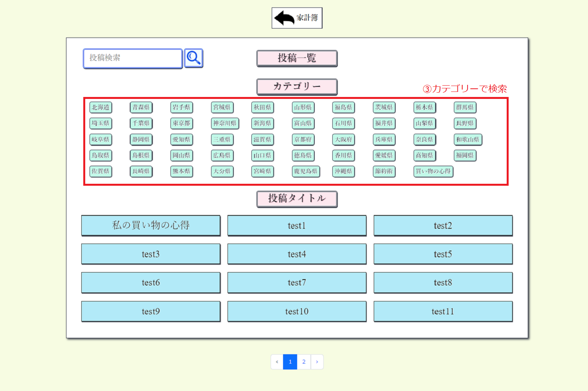Screen dimensions: 588x391
Task: Select the 千葉県 category tag
Action: (141, 124)
